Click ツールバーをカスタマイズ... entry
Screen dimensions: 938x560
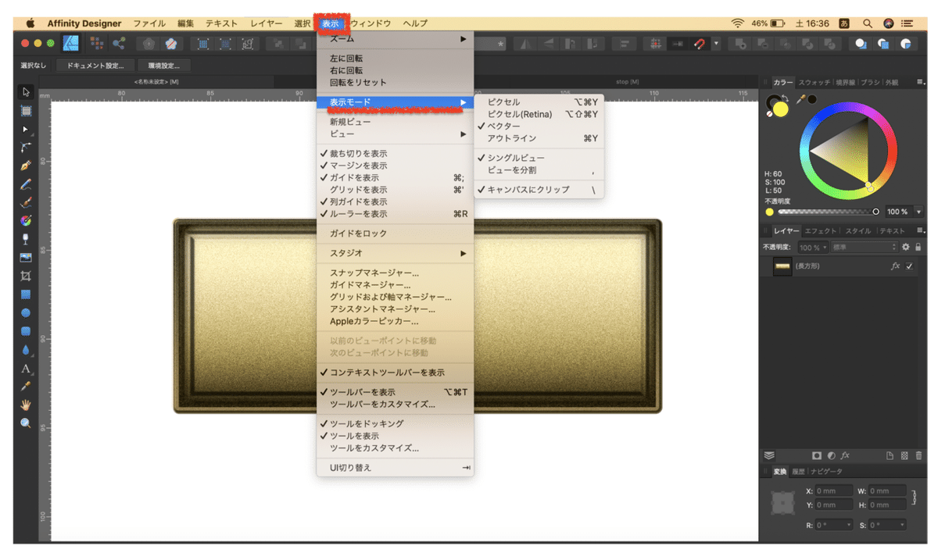point(395,405)
